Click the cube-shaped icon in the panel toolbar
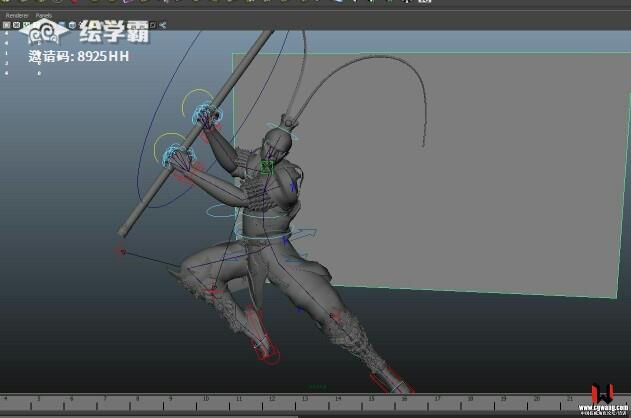 (x=72, y=25)
